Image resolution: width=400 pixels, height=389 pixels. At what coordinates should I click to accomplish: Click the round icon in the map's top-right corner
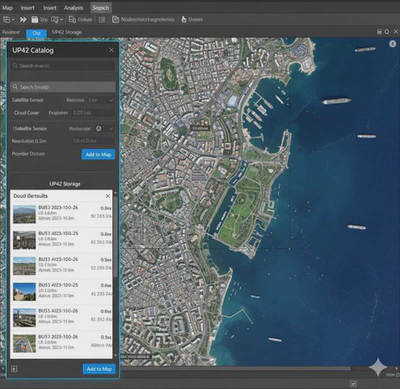point(392,44)
